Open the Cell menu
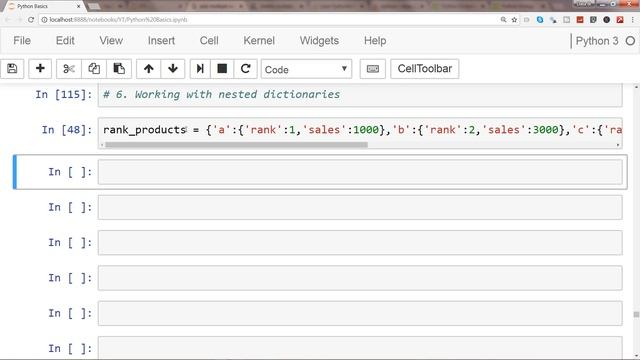 (209, 41)
